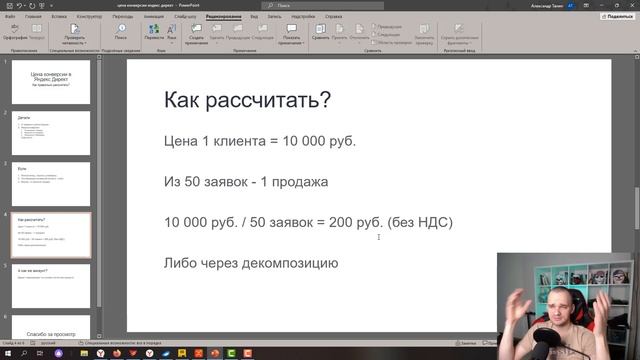The image size is (640, 360).
Task: Open the green Camtasia icon on taskbar
Action: pyautogui.click(x=231, y=353)
